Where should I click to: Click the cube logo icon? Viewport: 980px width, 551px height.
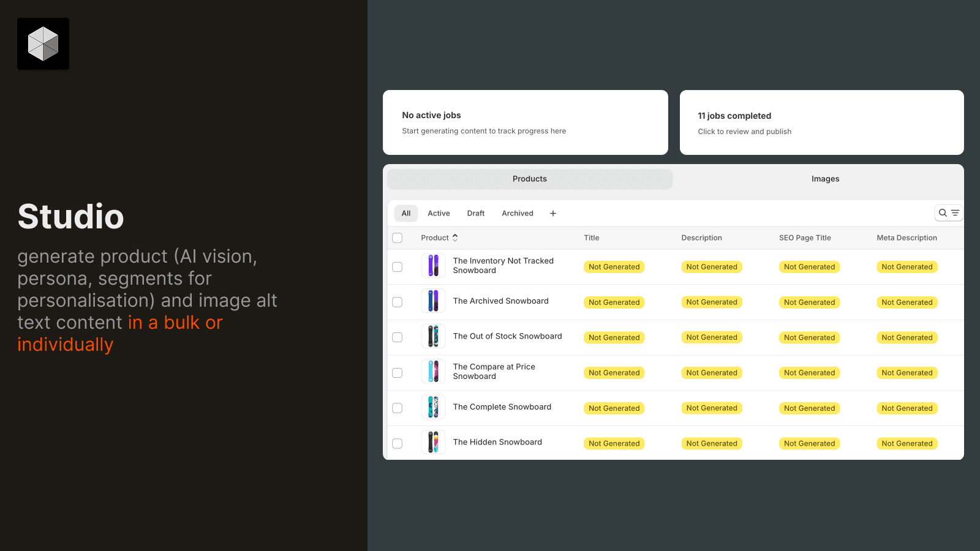pyautogui.click(x=43, y=43)
